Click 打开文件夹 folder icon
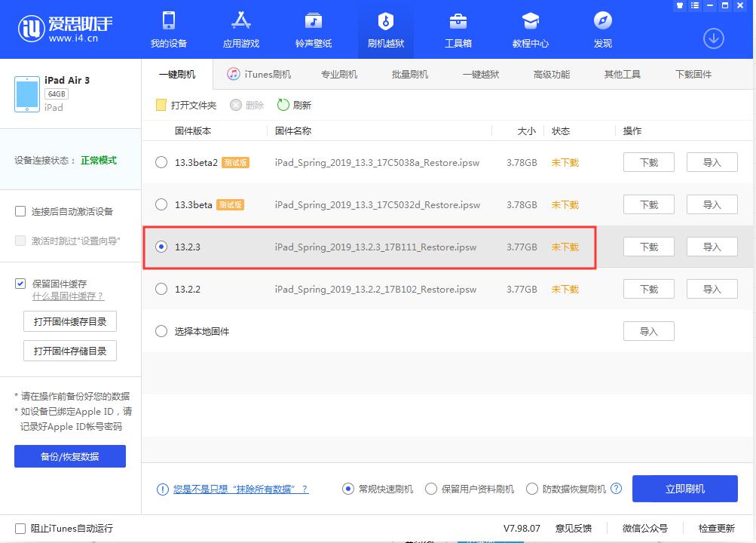The width and height of the screenshot is (756, 543). (x=161, y=105)
